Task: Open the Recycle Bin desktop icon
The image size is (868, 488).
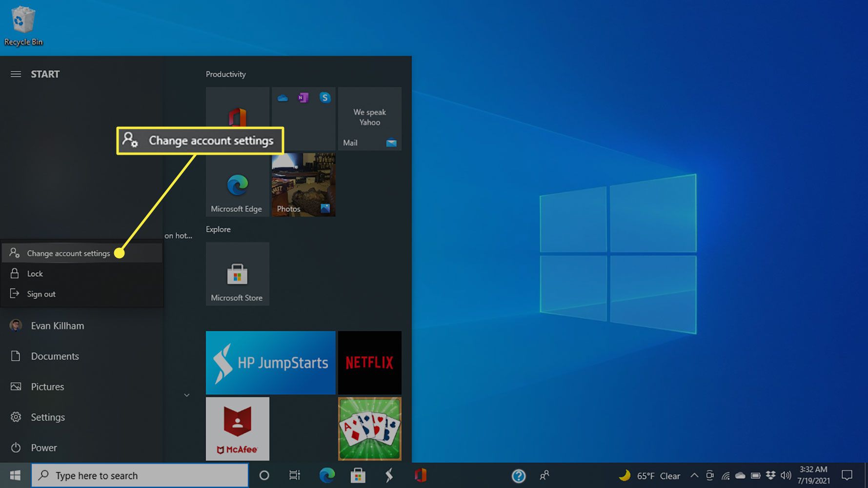Action: tap(23, 25)
